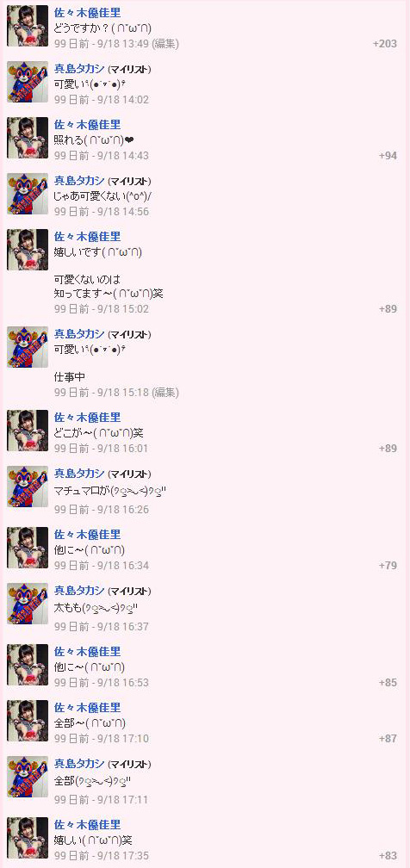The width and height of the screenshot is (410, 868).
Task: Open 真島タカシ name on 太もも comment
Action: point(79,590)
